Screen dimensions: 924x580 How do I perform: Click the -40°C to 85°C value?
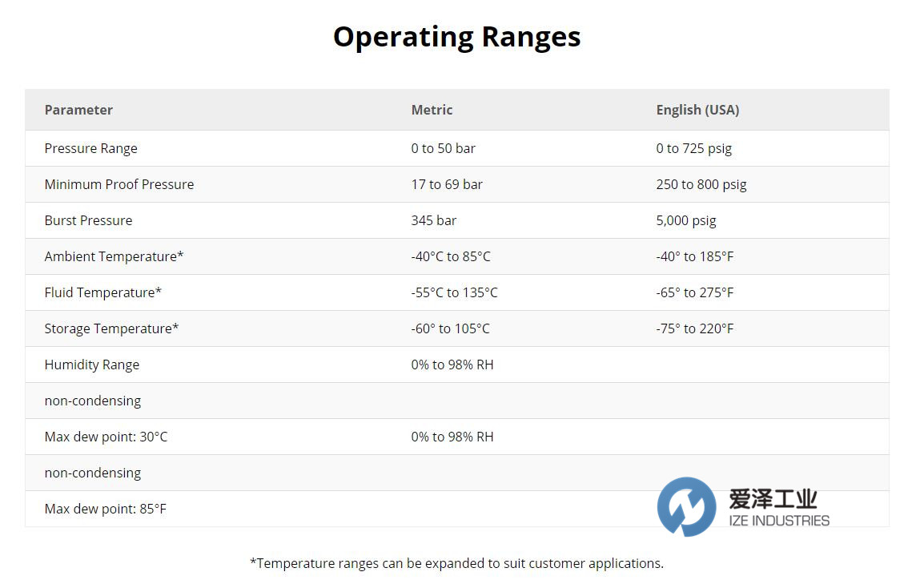(451, 256)
